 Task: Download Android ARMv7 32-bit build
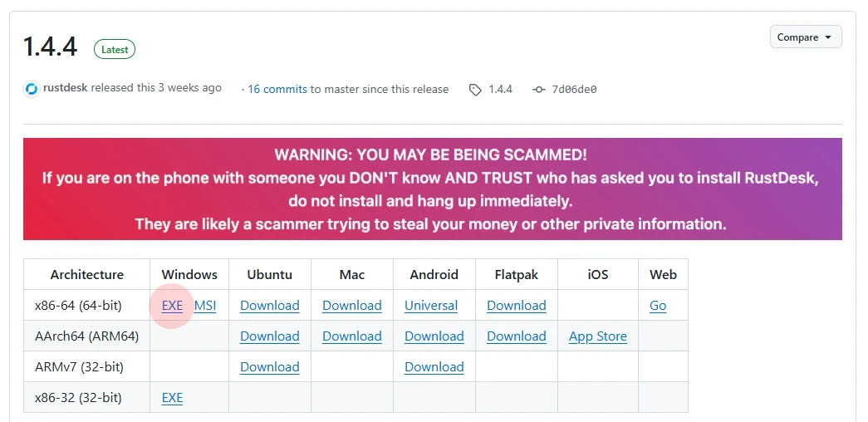(x=434, y=367)
